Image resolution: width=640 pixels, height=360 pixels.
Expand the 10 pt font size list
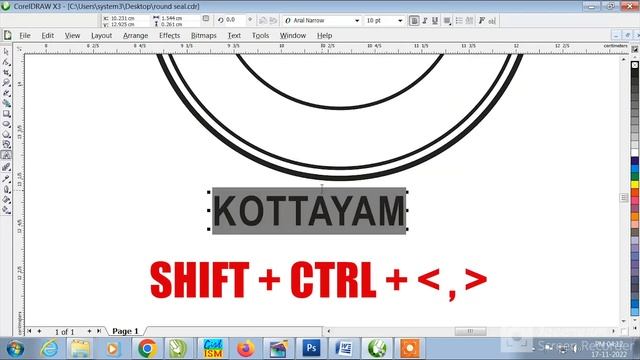pos(400,20)
